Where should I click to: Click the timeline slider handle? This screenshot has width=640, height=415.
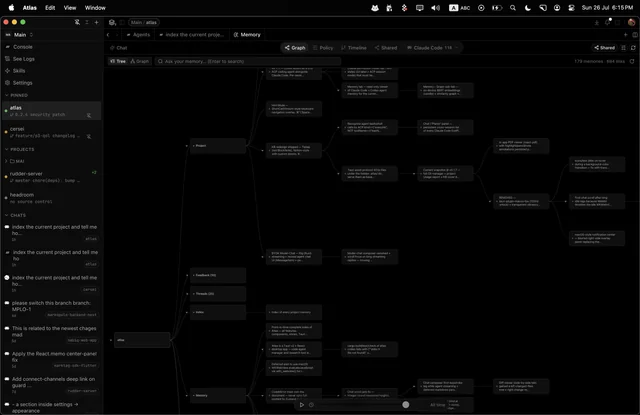[x=406, y=405]
